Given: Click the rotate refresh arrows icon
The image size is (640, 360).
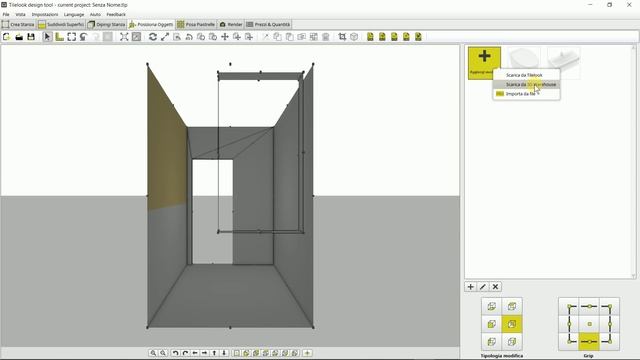Looking at the screenshot, I should pos(153,37).
